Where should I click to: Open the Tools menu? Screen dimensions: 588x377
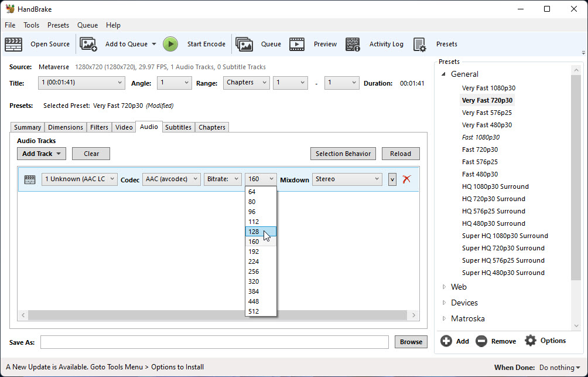[31, 25]
